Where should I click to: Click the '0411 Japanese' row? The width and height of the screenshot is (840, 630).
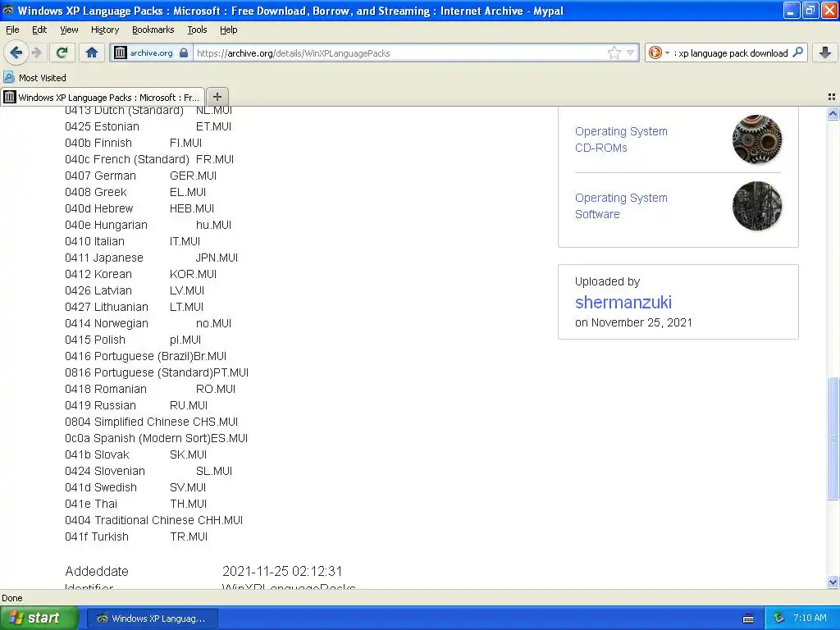[151, 258]
